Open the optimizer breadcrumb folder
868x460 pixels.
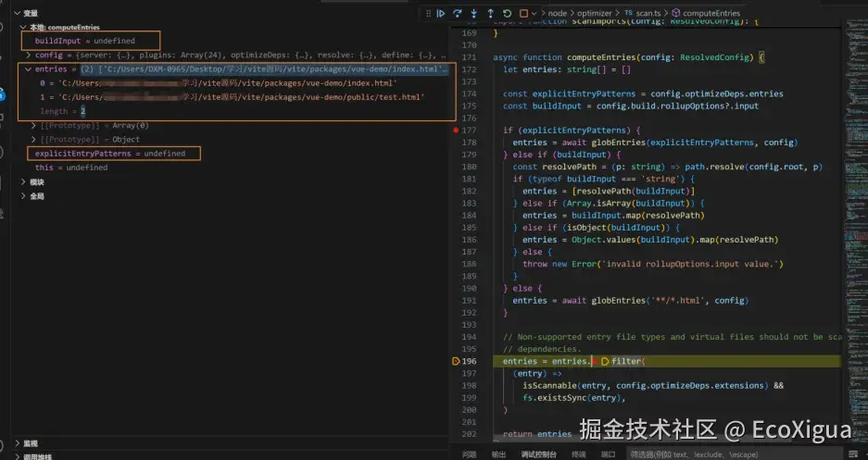[594, 13]
